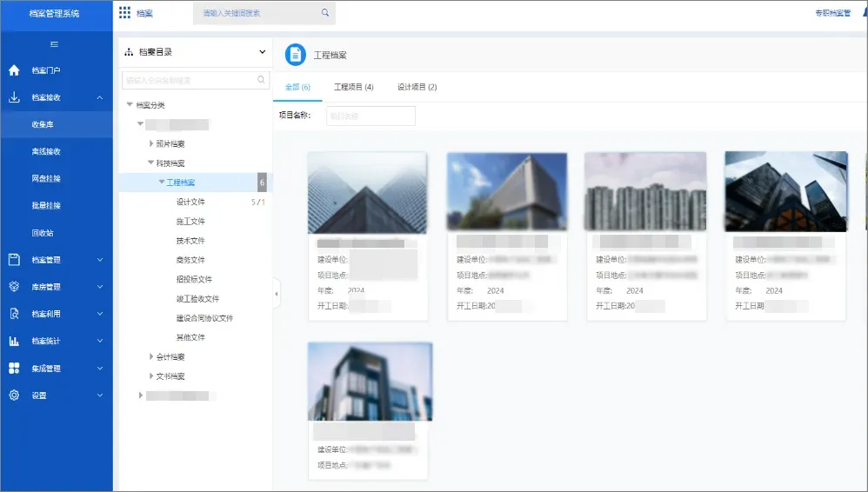
Task: Expand the 照片档案 tree node
Action: click(x=151, y=144)
